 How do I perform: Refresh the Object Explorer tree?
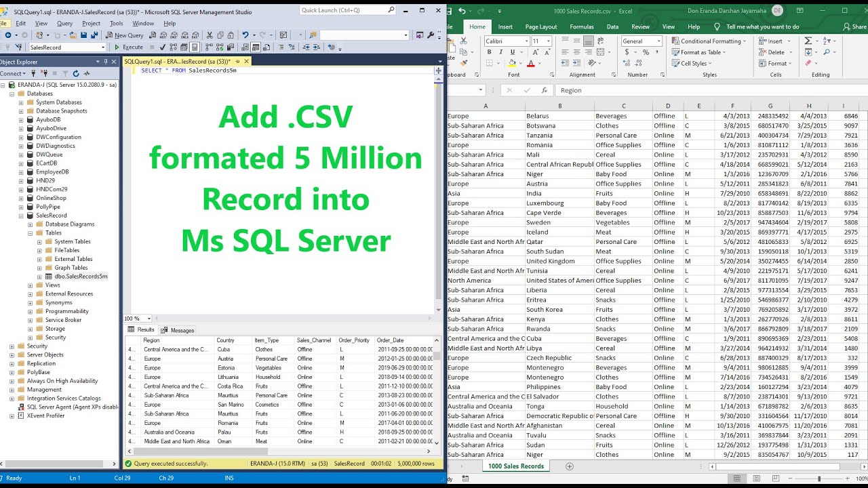click(76, 73)
